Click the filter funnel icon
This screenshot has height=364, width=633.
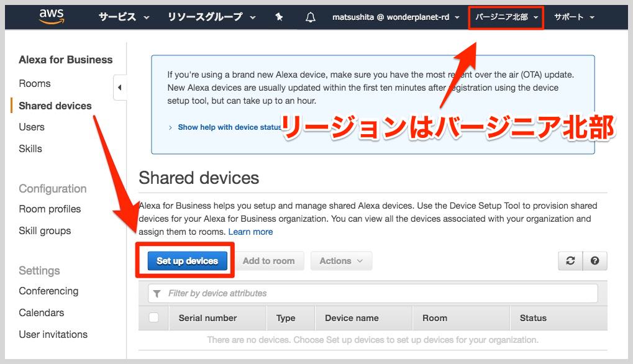157,293
